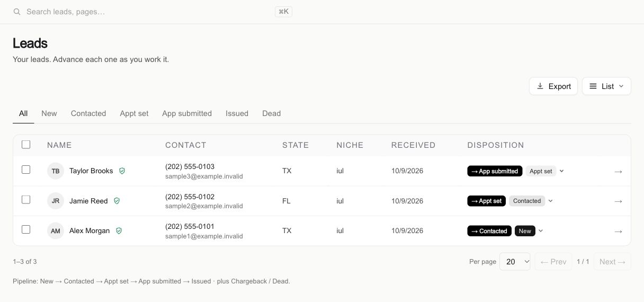644x302 pixels.
Task: Switch to the App submitted tab
Action: coord(187,113)
